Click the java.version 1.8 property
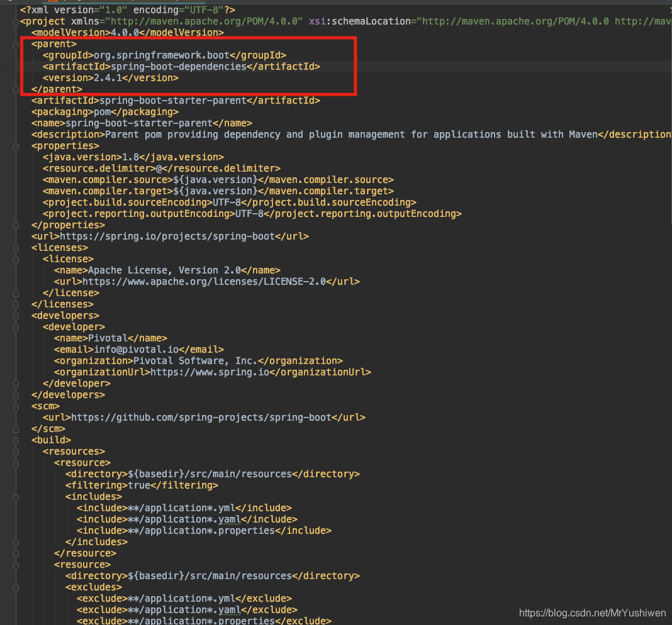 133,157
